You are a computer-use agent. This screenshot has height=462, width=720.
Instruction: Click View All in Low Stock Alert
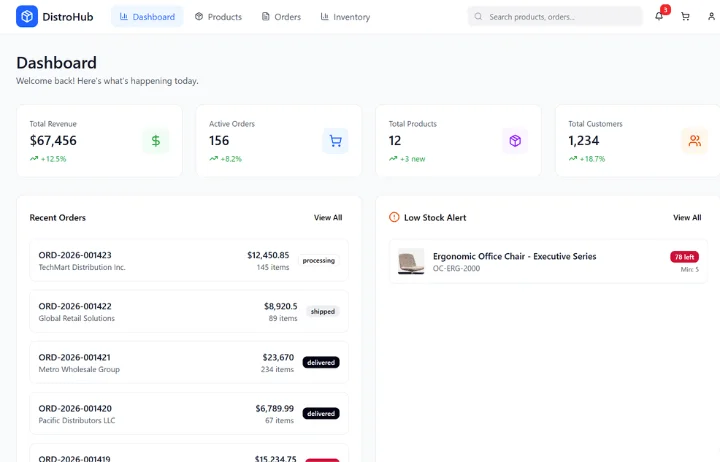pos(687,218)
